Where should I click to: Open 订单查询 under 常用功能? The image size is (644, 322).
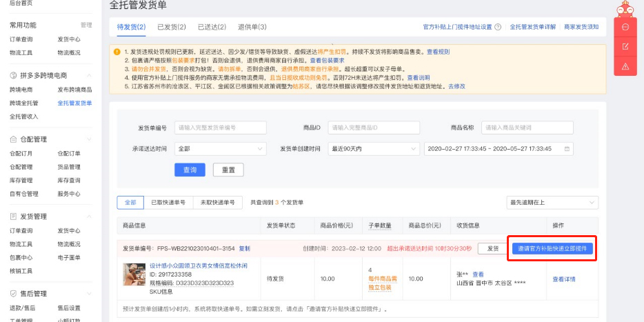click(x=21, y=39)
